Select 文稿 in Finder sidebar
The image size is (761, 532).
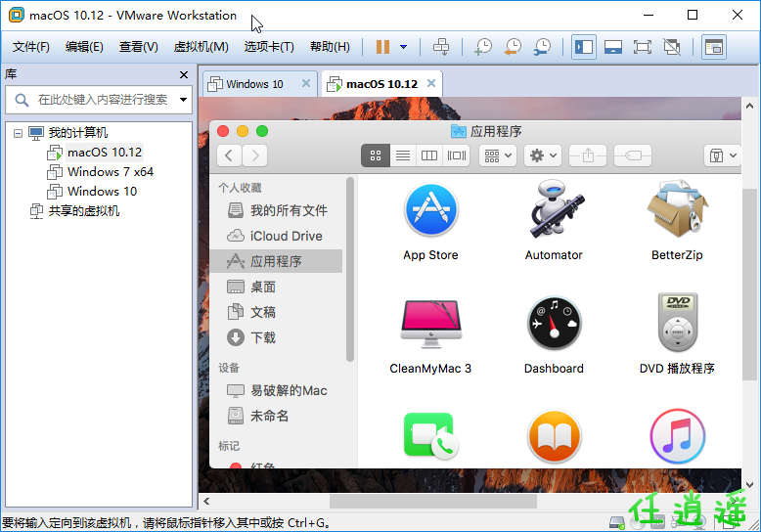(x=277, y=312)
